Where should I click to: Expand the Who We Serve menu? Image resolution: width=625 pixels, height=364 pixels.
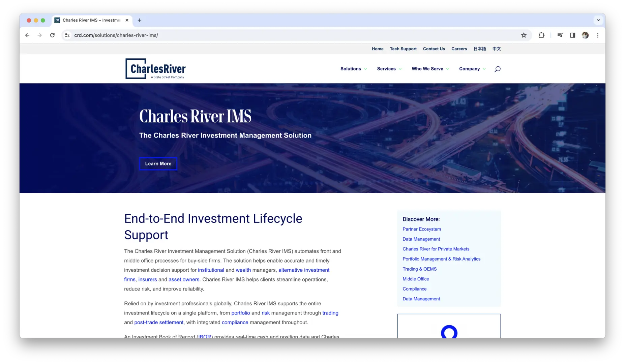coord(430,69)
